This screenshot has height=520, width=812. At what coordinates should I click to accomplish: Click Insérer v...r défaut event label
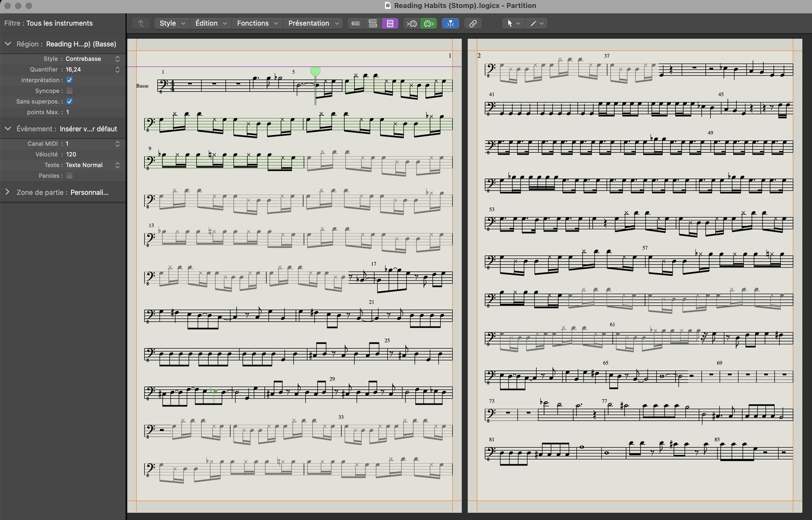coord(88,129)
